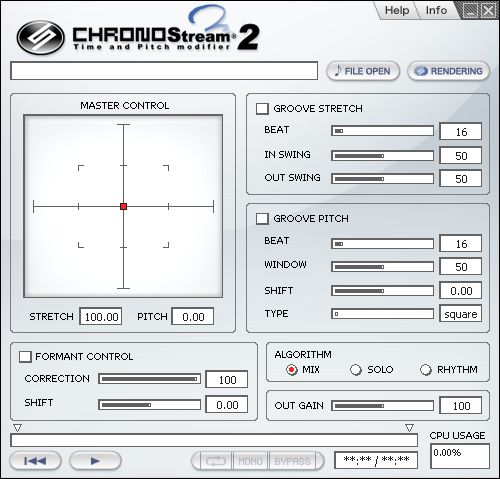Click the Formant SHIFT value box

point(227,404)
